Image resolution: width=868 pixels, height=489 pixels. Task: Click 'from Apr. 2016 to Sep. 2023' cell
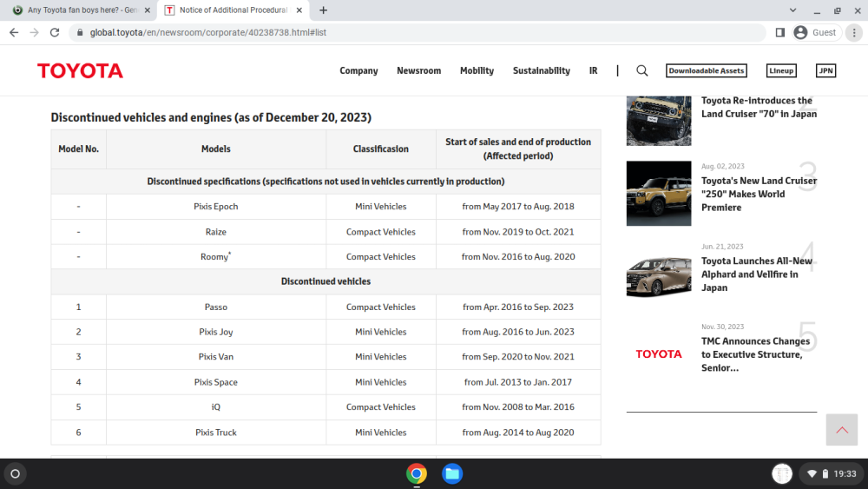[518, 307]
